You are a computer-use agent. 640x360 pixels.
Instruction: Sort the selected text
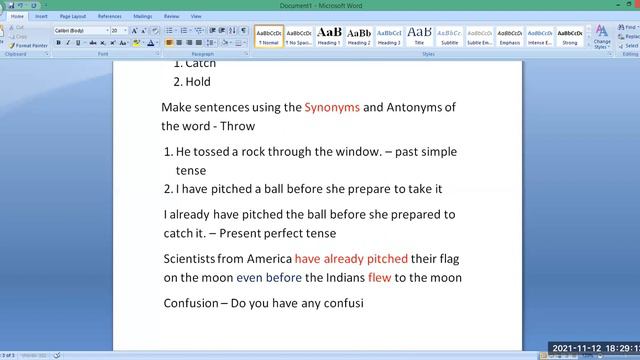tap(232, 31)
